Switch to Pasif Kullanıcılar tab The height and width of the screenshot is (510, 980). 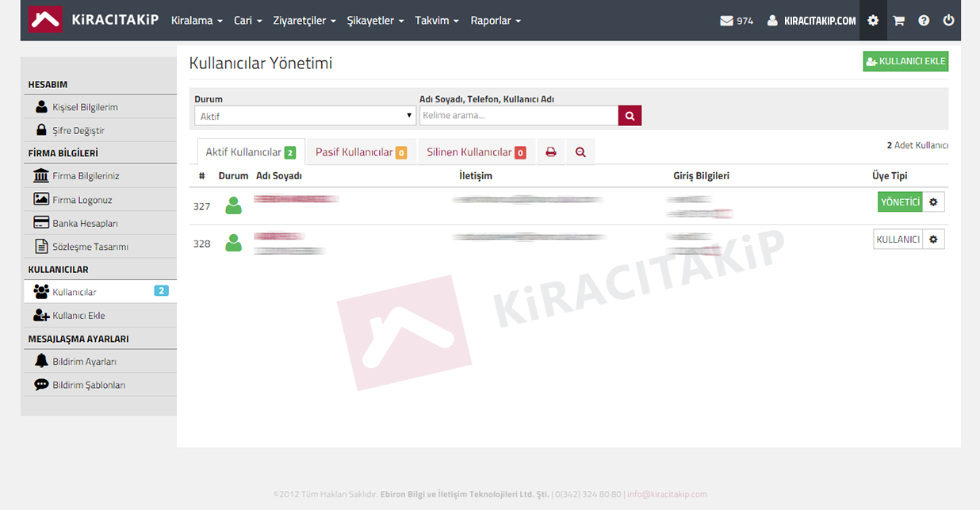coord(361,152)
